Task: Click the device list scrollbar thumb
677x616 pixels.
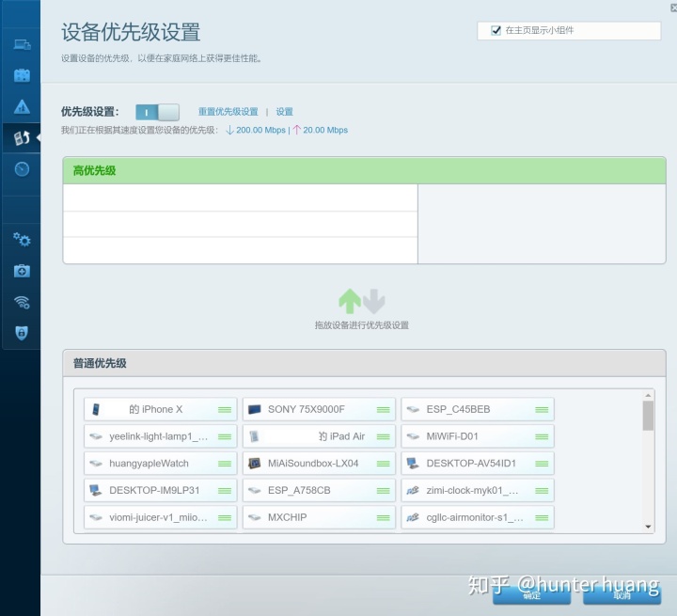Action: point(648,416)
